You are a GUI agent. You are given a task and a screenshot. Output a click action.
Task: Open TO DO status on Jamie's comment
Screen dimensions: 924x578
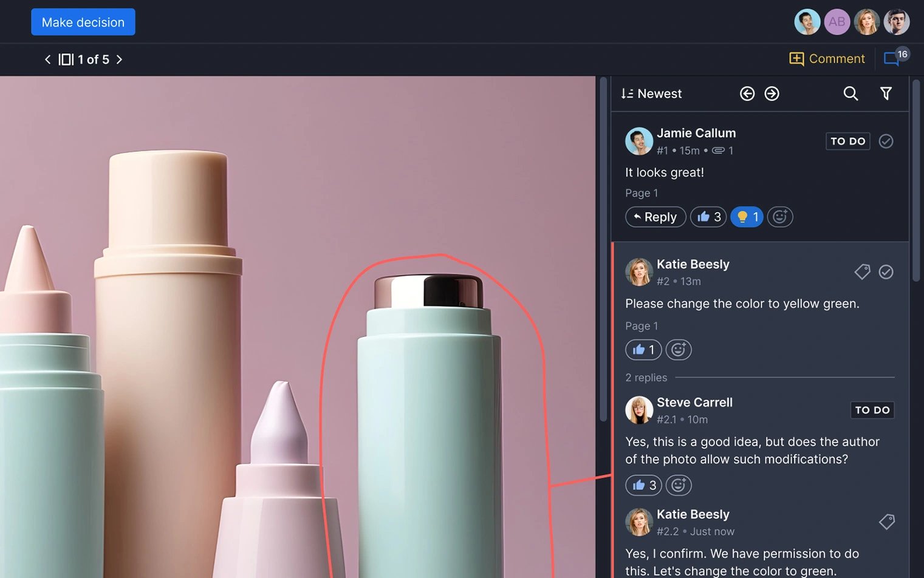847,141
